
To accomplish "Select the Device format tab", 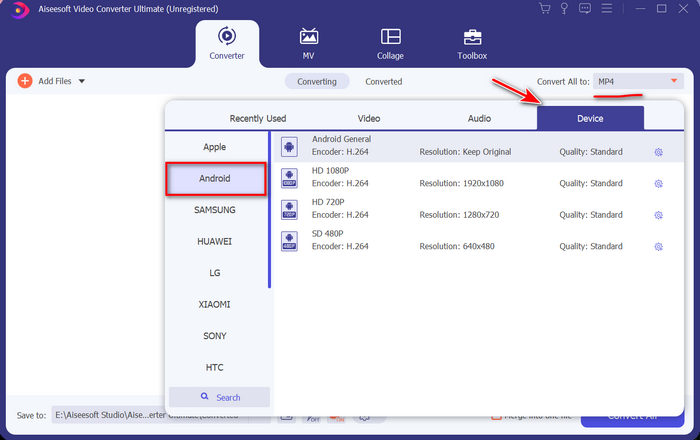I will coord(590,118).
